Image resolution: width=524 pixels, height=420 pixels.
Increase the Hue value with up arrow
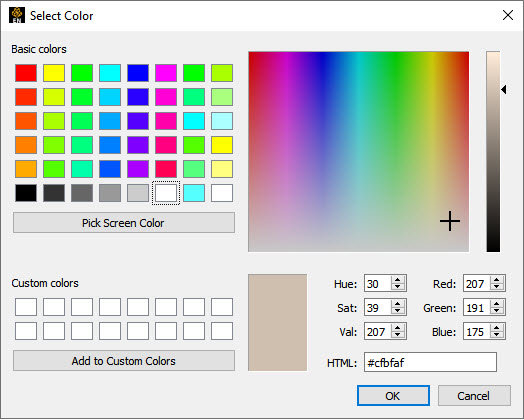397,280
